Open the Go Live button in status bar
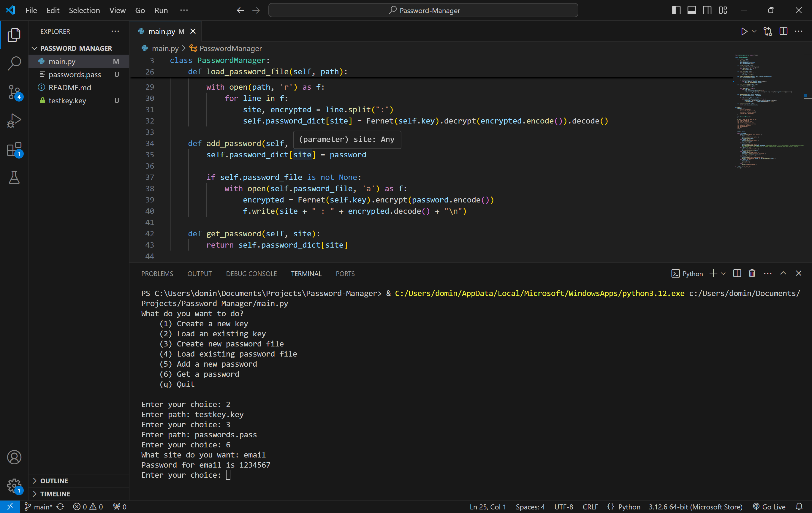Screen dimensions: 812x513 pos(771,506)
